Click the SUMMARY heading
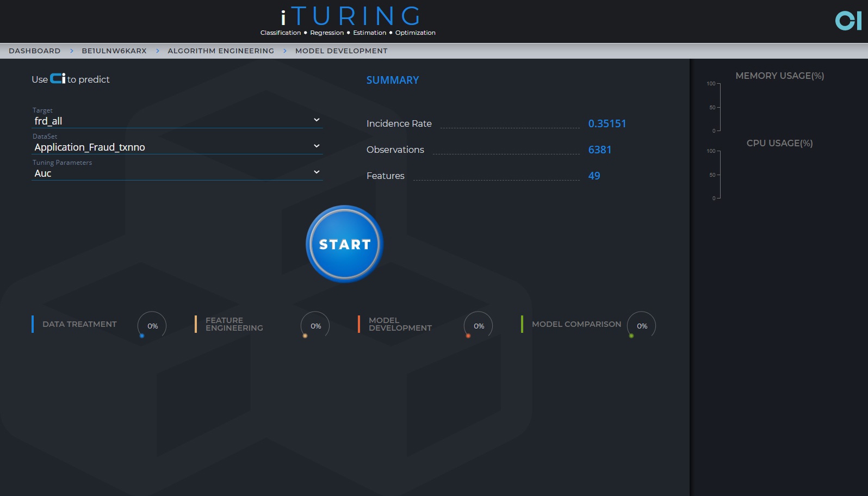Viewport: 868px width, 496px height. click(x=393, y=80)
